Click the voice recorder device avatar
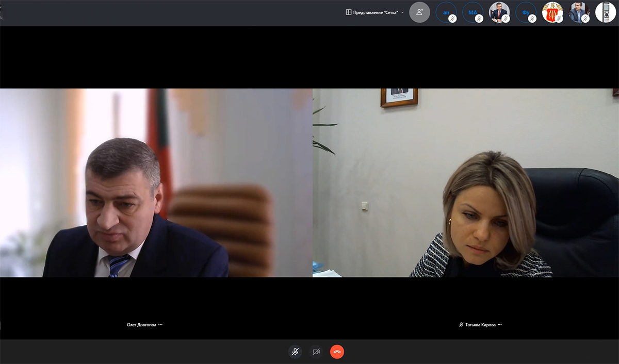619x364 pixels. click(606, 12)
